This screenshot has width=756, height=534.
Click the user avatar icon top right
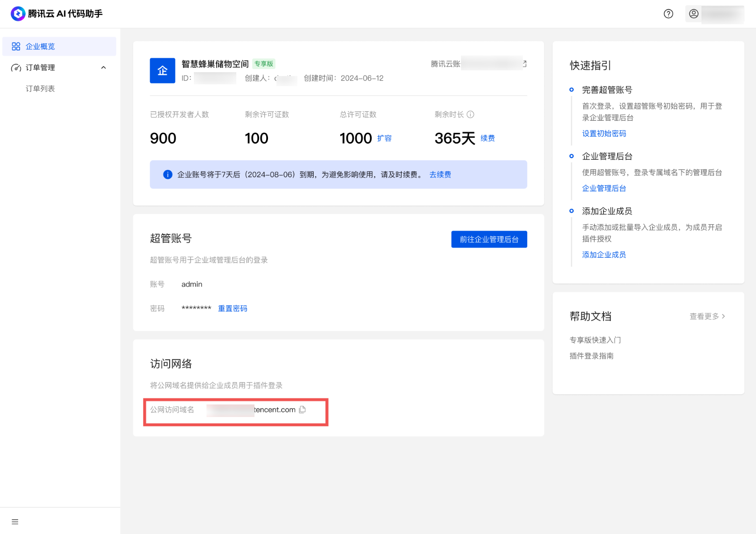point(693,14)
